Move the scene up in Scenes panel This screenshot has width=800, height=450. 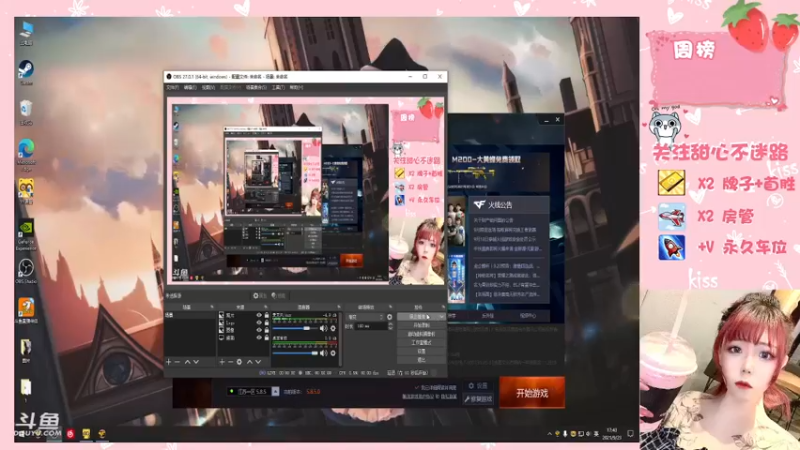[x=187, y=362]
